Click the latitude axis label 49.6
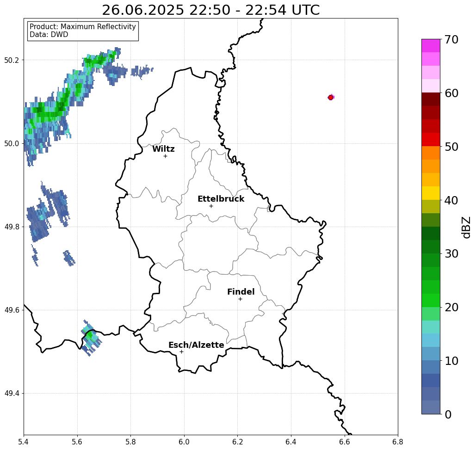Screen dimensions: 476x450 [11, 310]
